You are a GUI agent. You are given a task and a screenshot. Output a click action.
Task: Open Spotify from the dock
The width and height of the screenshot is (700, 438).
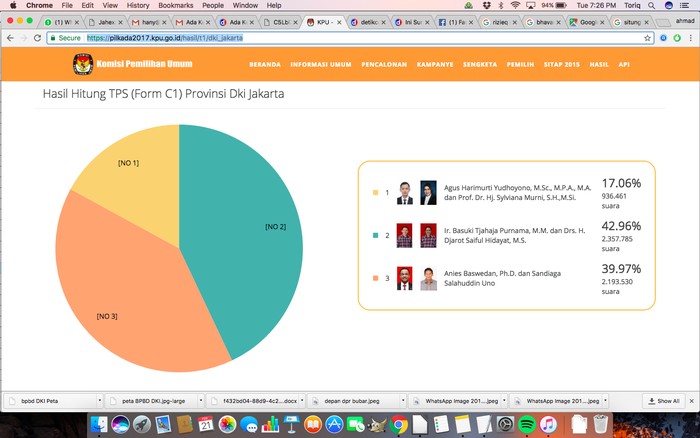point(526,425)
